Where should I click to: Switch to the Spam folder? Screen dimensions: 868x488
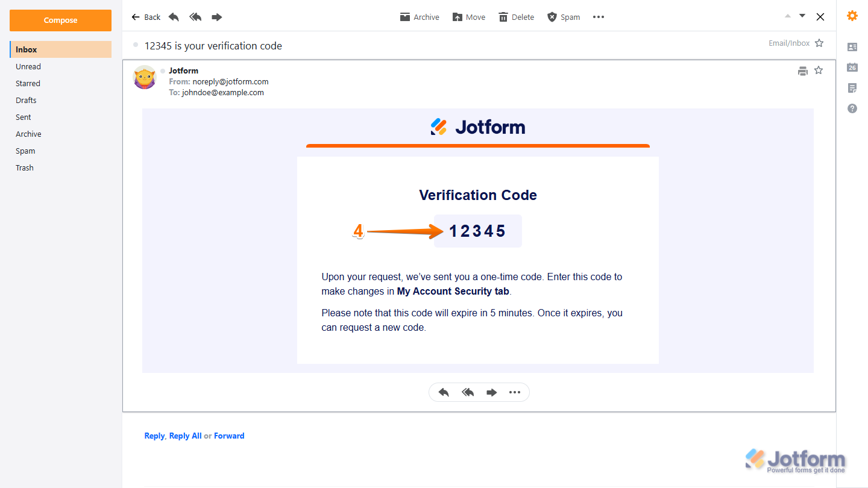pos(25,151)
